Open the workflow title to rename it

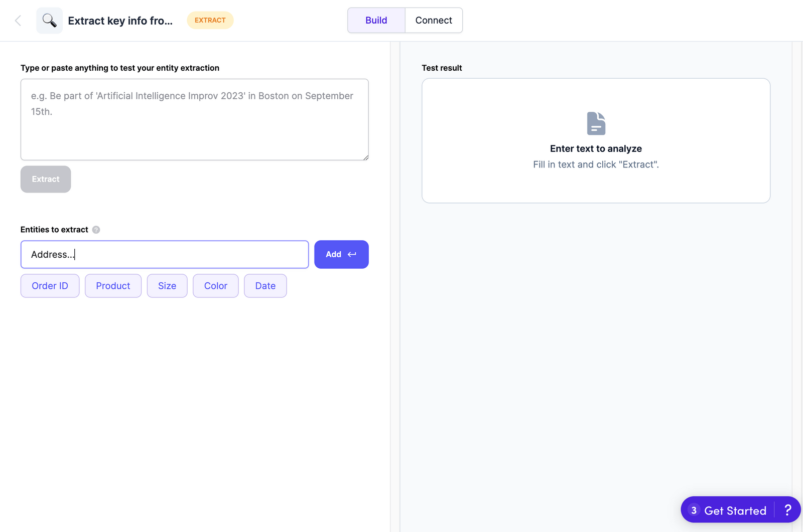pyautogui.click(x=120, y=21)
